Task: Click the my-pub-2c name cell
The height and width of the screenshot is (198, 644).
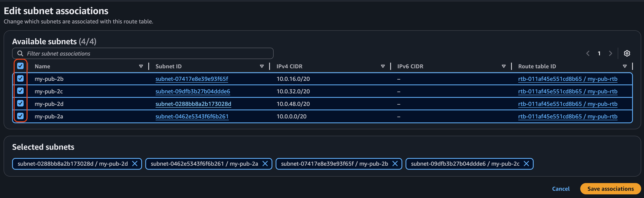Action: pyautogui.click(x=49, y=91)
